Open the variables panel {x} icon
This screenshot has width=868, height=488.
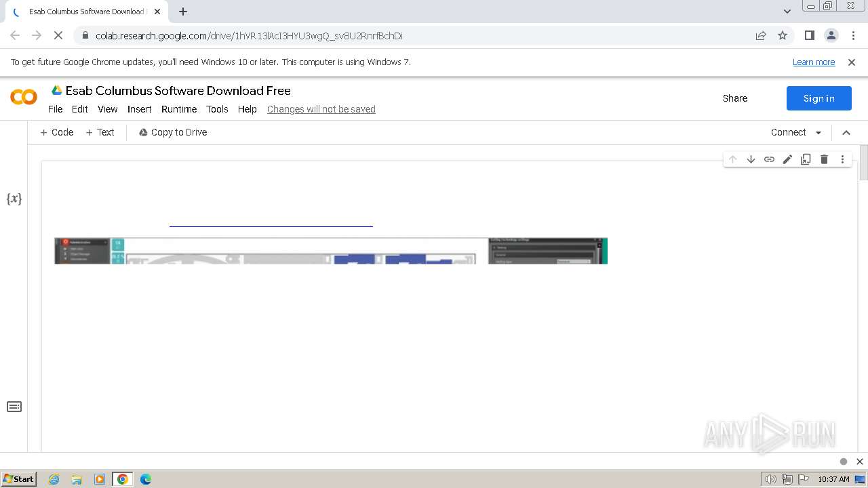14,199
